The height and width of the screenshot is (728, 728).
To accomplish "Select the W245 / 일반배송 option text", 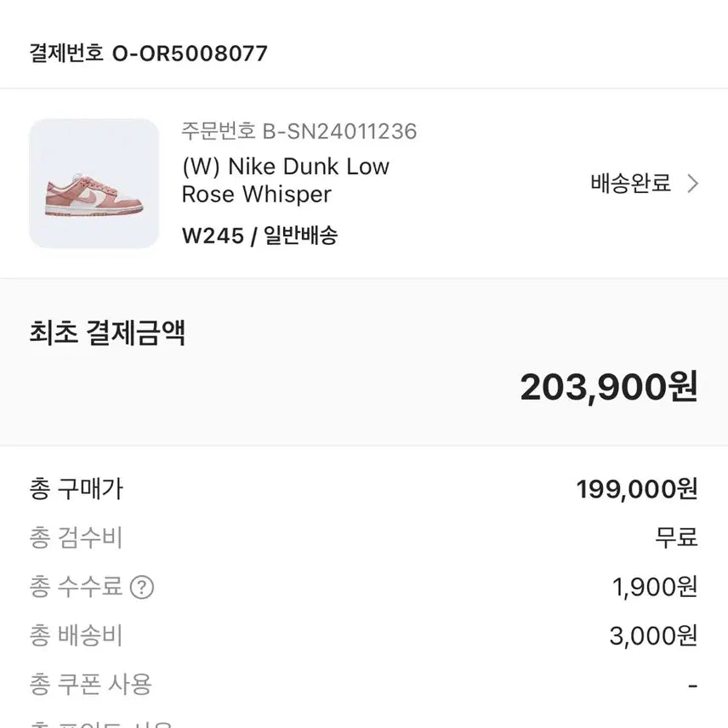I will (x=259, y=236).
